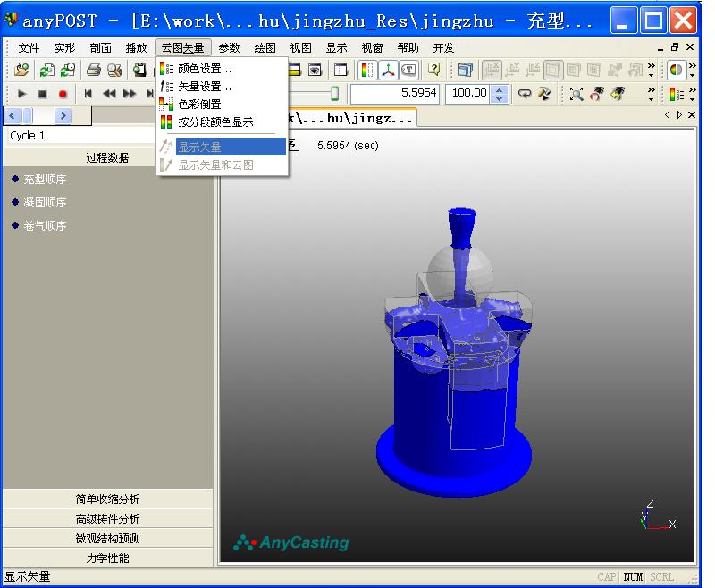
Task: Open the 帮助 menu
Action: tap(408, 48)
